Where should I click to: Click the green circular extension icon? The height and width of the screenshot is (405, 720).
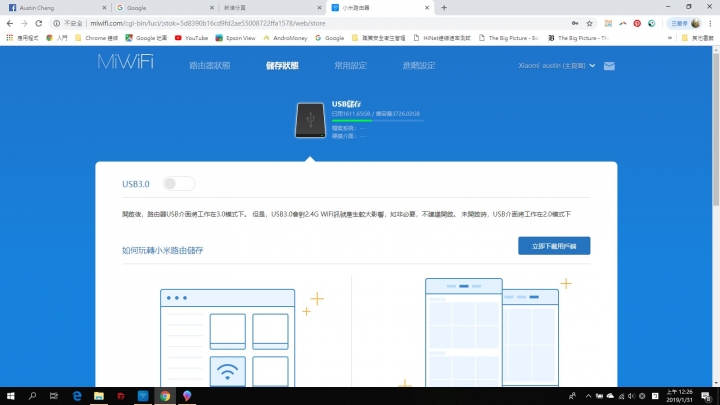pyautogui.click(x=652, y=23)
